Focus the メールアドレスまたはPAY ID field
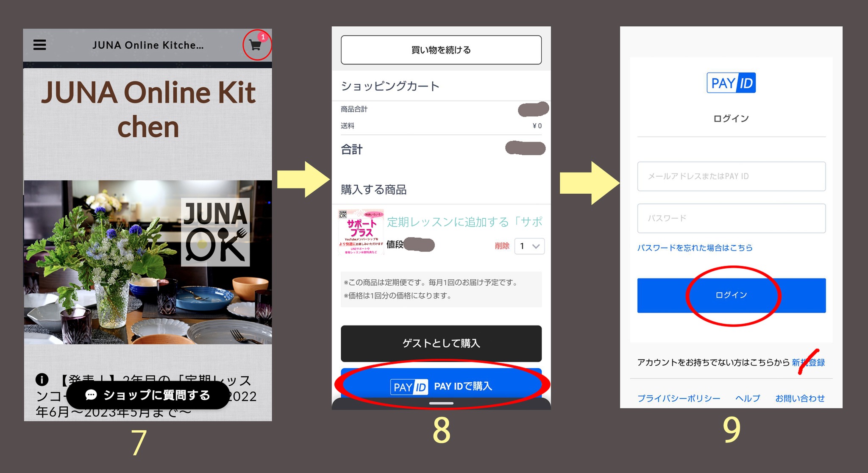The width and height of the screenshot is (868, 473). click(732, 176)
